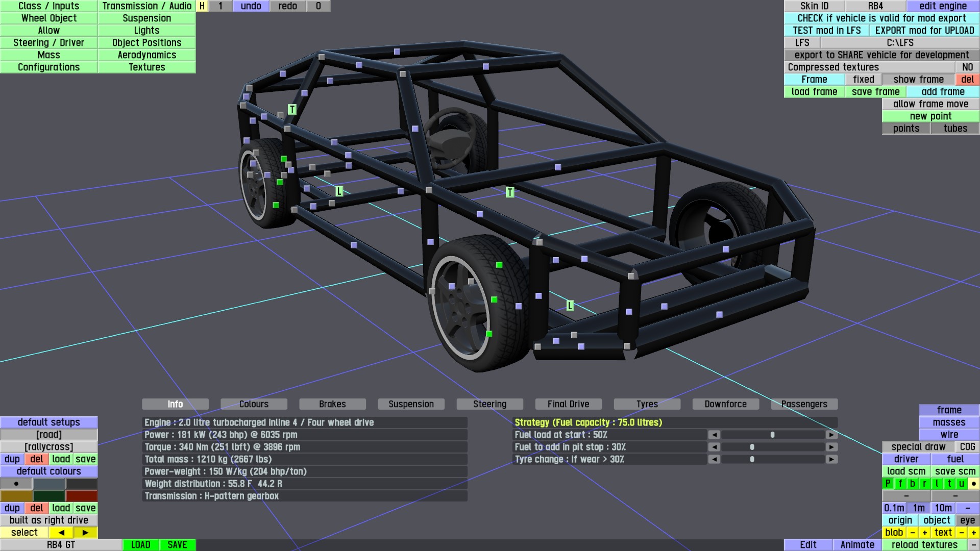Click the yellow right arrow beside select
The height and width of the screenshot is (551, 980).
click(x=85, y=533)
